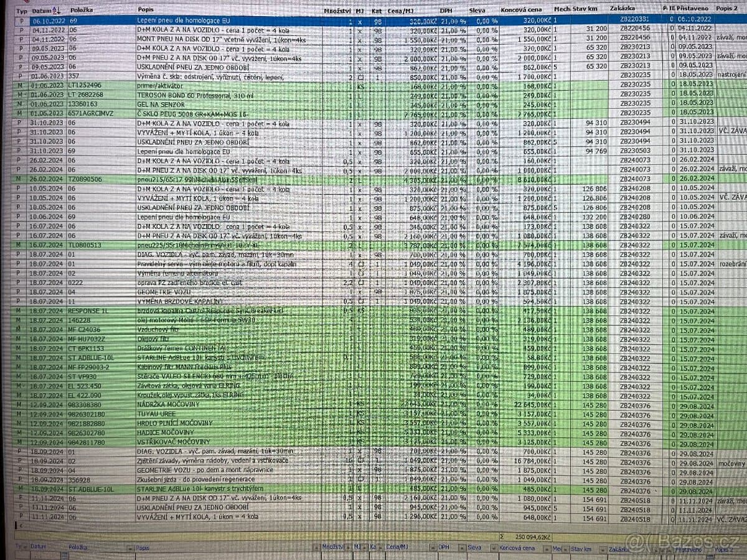Select the GEL NA SENZOR material row
Screen dimensions: 747x560
pyautogui.click(x=374, y=105)
